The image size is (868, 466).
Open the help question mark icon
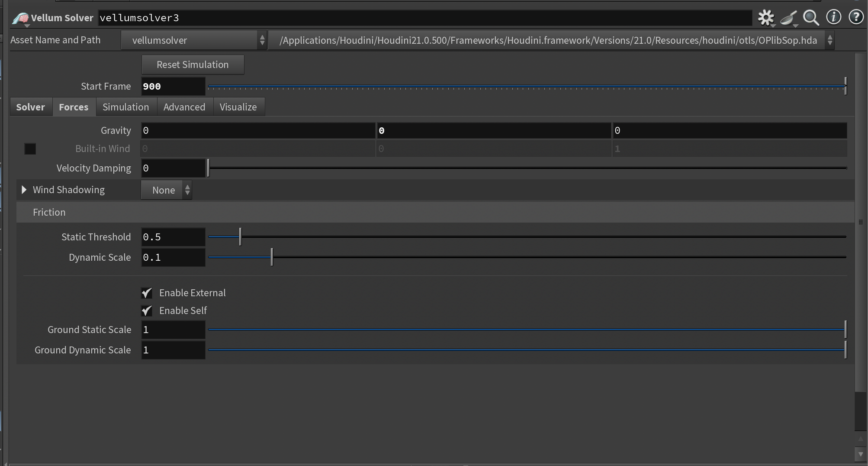(855, 17)
